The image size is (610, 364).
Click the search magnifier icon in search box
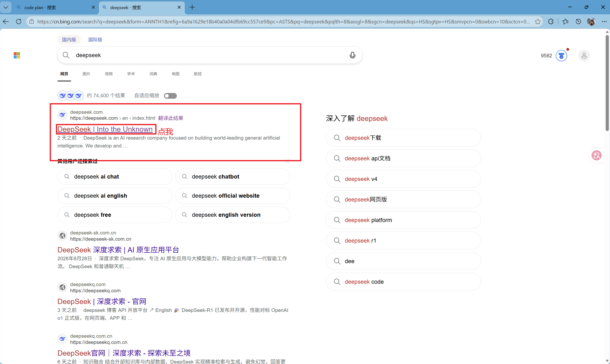66,55
